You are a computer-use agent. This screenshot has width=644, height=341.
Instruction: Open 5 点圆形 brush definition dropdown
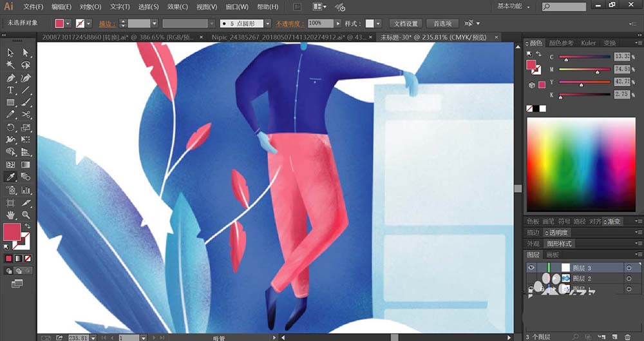tap(268, 23)
